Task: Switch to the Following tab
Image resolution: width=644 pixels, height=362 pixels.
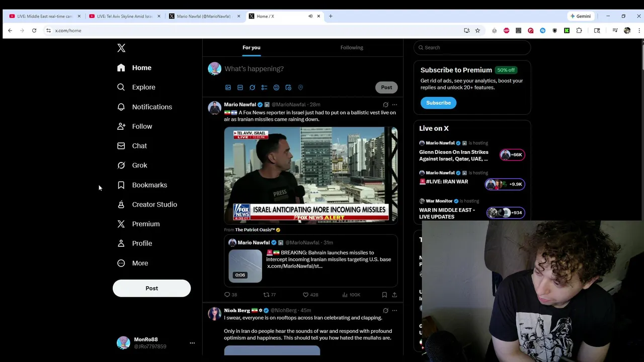Action: point(352,47)
